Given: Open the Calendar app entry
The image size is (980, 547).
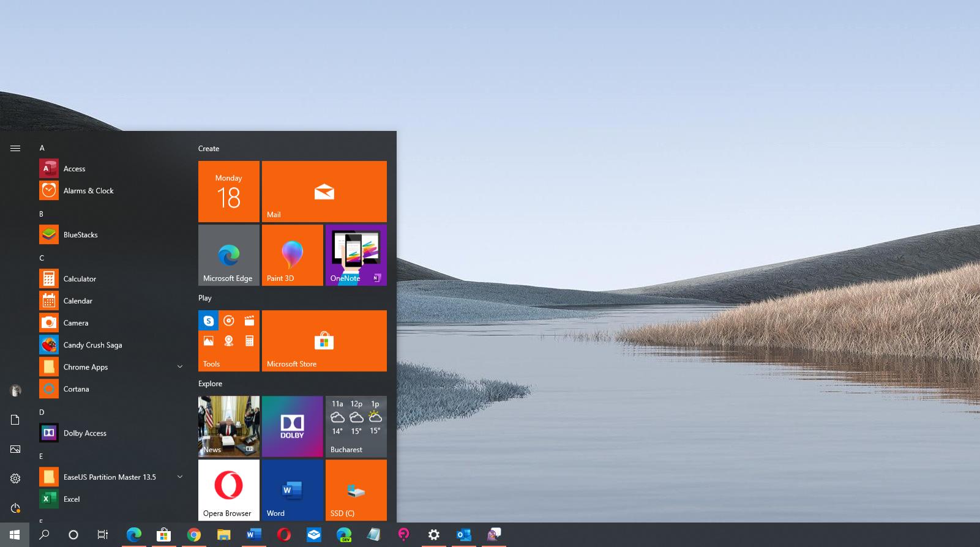Looking at the screenshot, I should [111, 301].
